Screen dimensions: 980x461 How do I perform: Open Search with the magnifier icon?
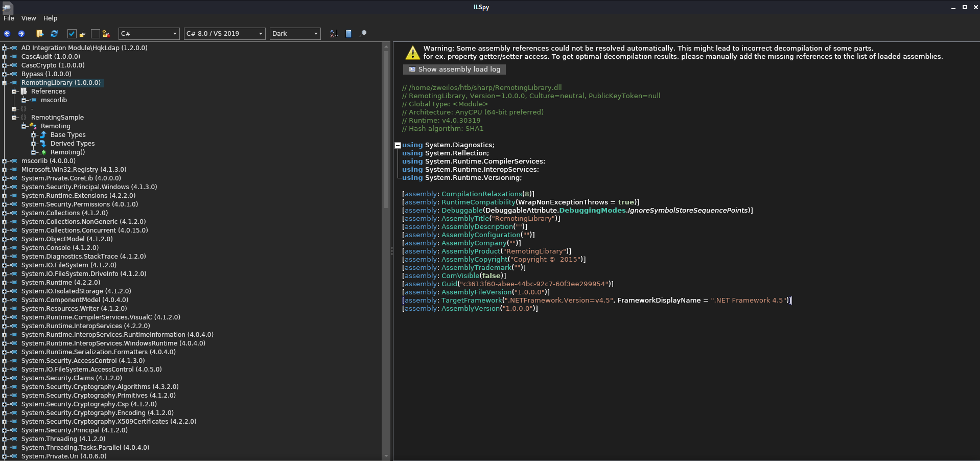(363, 34)
